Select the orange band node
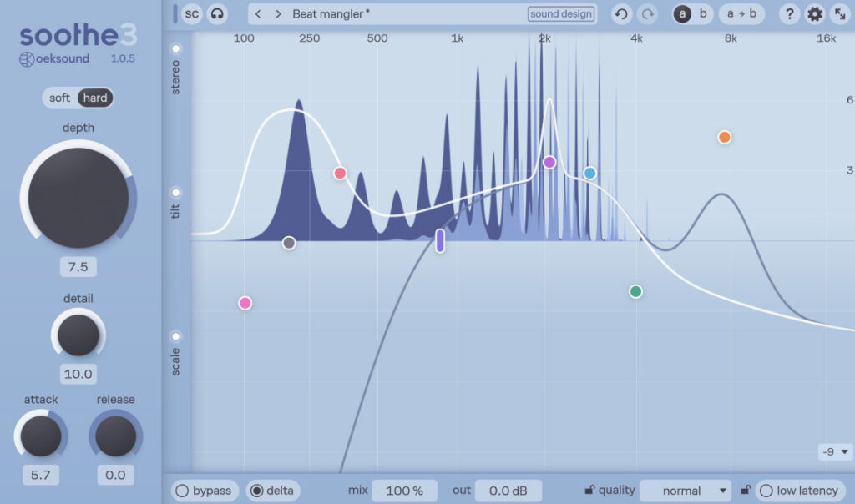Screen dimensions: 855x504 point(724,137)
